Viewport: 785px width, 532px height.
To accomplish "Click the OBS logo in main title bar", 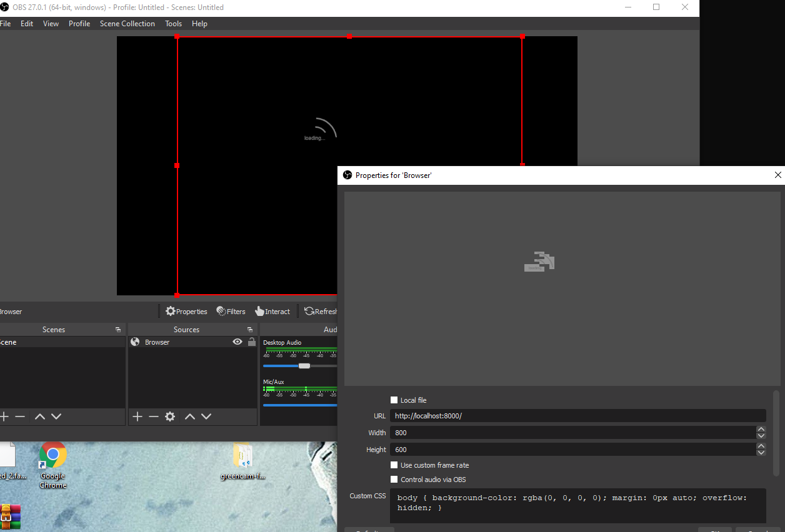I will 4,7.
